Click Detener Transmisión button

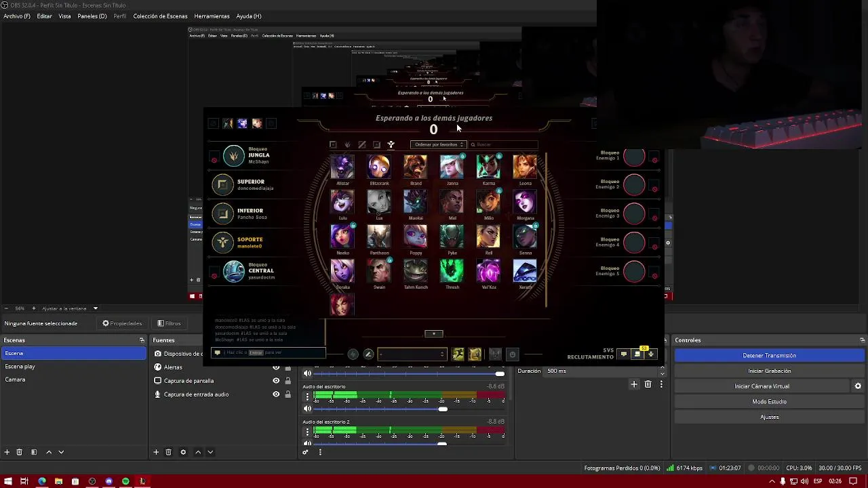click(769, 355)
